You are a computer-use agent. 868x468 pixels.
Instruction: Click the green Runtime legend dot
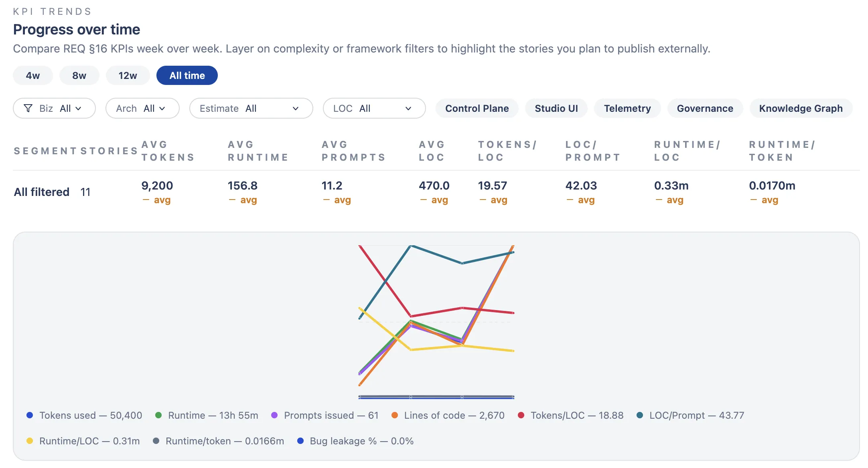click(158, 415)
